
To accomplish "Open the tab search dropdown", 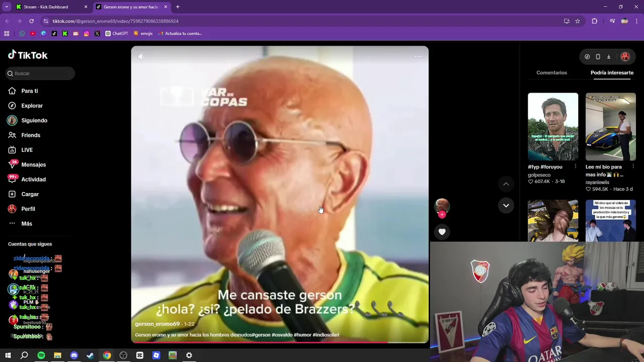I will pyautogui.click(x=7, y=7).
